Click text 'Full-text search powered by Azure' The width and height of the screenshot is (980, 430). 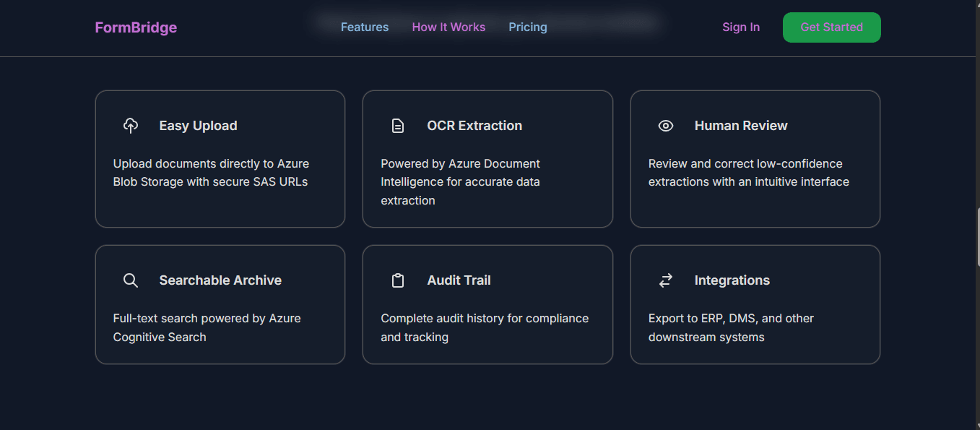click(x=207, y=318)
